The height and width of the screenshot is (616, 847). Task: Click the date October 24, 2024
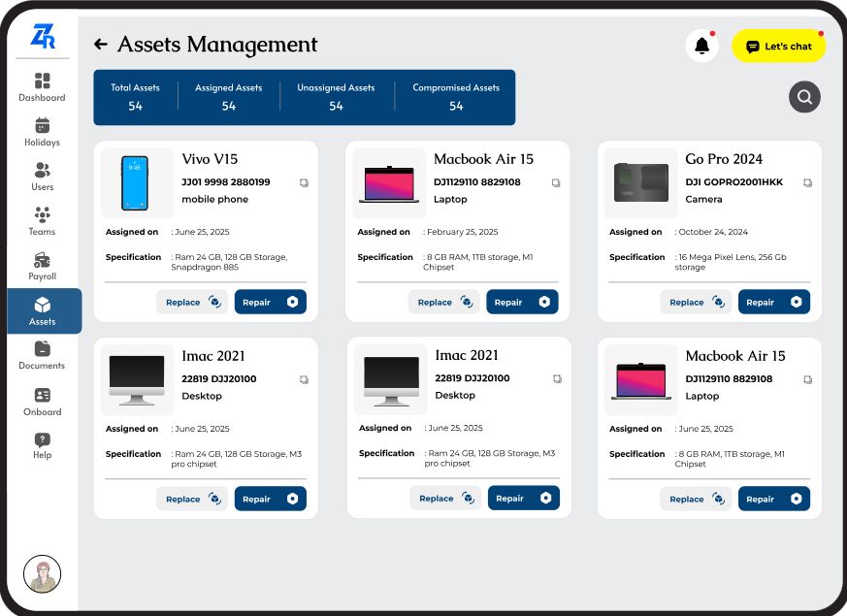(x=713, y=232)
